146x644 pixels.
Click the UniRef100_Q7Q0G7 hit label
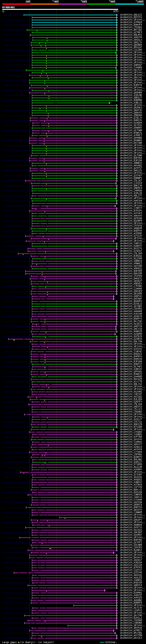click(x=131, y=251)
